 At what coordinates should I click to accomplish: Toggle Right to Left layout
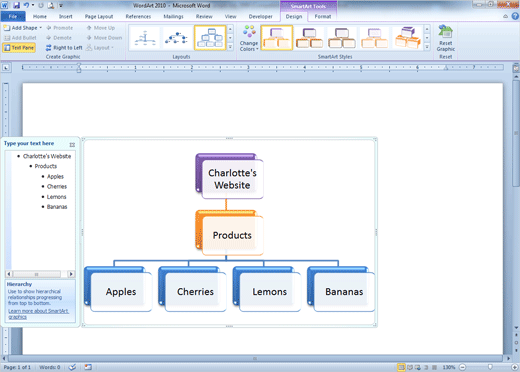coord(64,48)
